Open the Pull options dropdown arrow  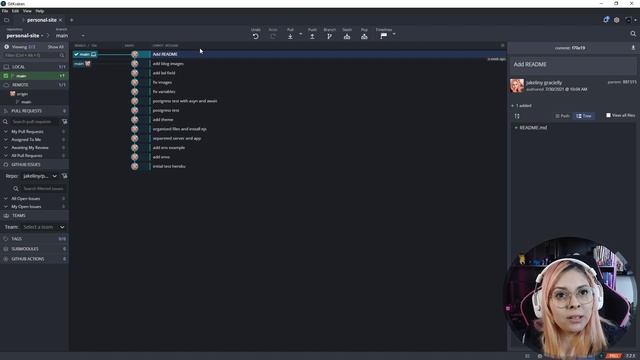[x=301, y=34]
